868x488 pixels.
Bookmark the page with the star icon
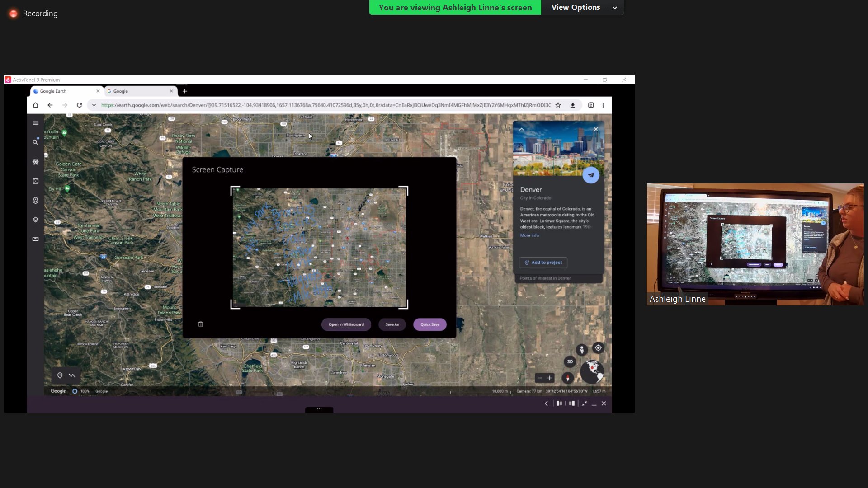click(x=558, y=105)
